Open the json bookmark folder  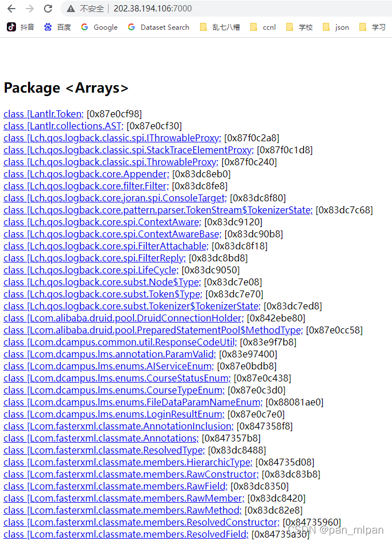click(336, 27)
